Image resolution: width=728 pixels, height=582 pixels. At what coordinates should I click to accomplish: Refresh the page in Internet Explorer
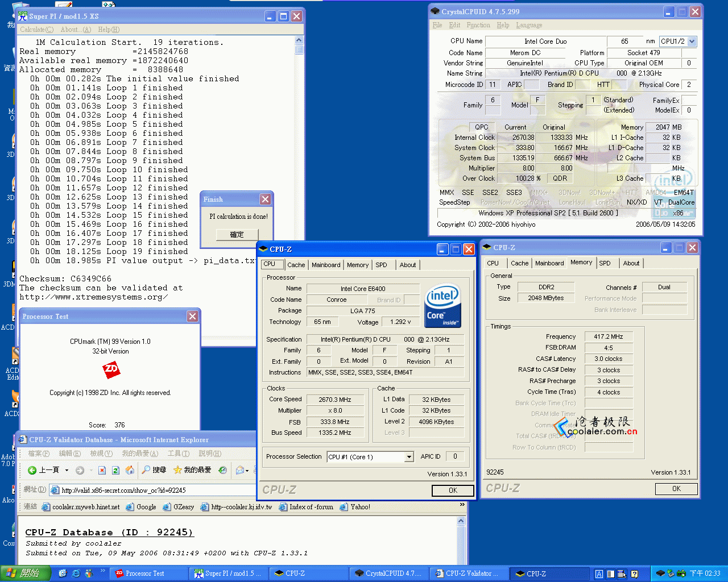(115, 470)
